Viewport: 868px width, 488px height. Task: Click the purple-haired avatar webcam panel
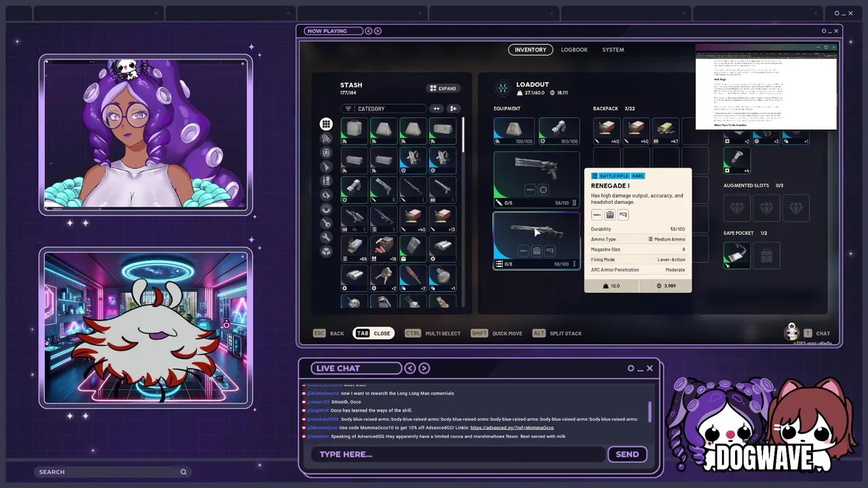click(146, 135)
